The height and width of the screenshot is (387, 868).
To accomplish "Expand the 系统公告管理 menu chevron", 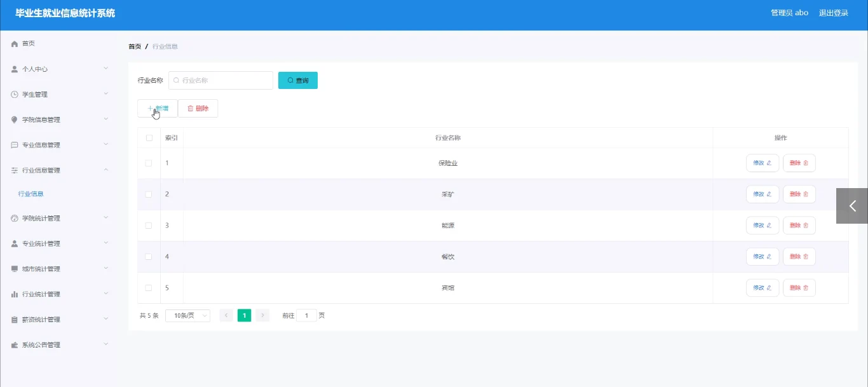I will [106, 345].
